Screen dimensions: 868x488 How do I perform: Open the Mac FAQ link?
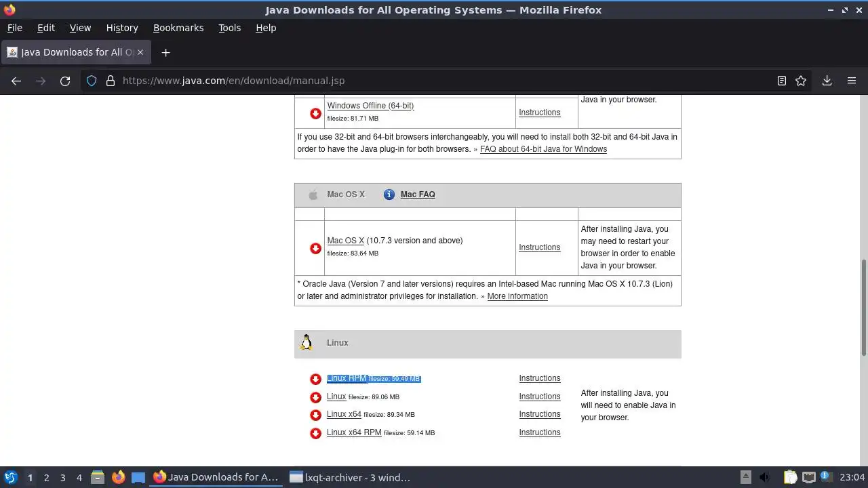(x=418, y=195)
